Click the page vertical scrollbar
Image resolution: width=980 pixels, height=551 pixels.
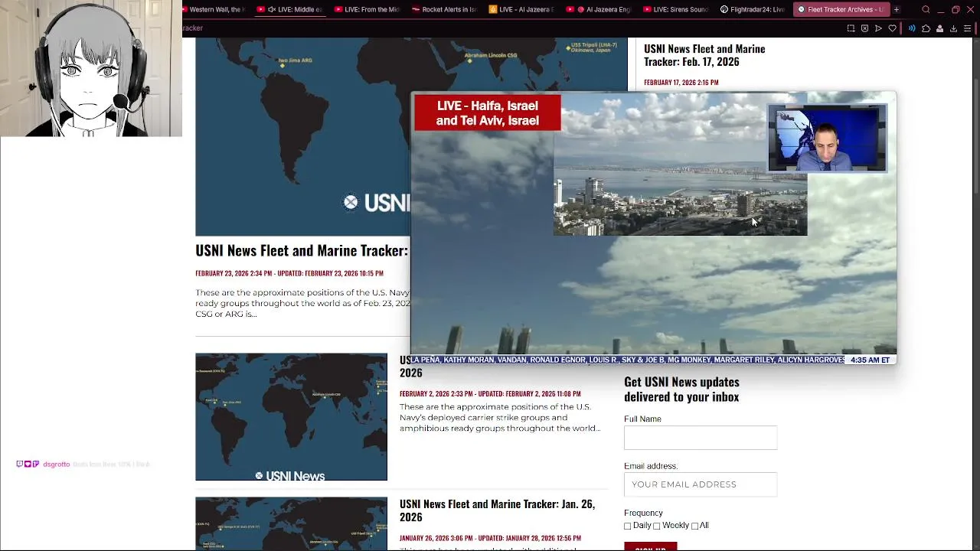(975, 294)
